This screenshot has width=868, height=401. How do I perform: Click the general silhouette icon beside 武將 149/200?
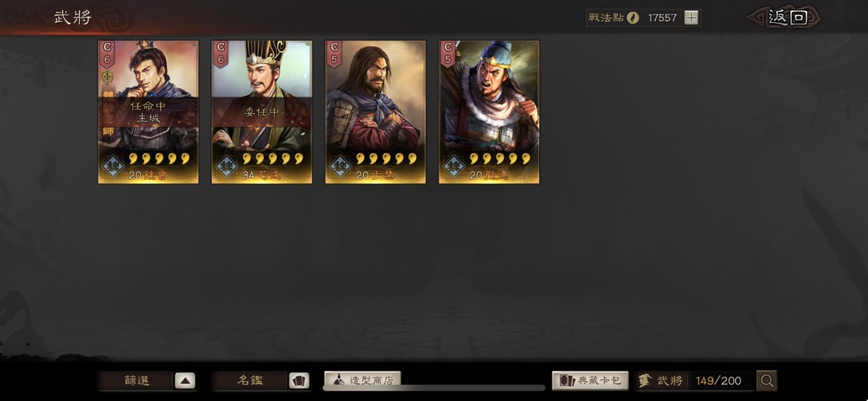click(645, 381)
